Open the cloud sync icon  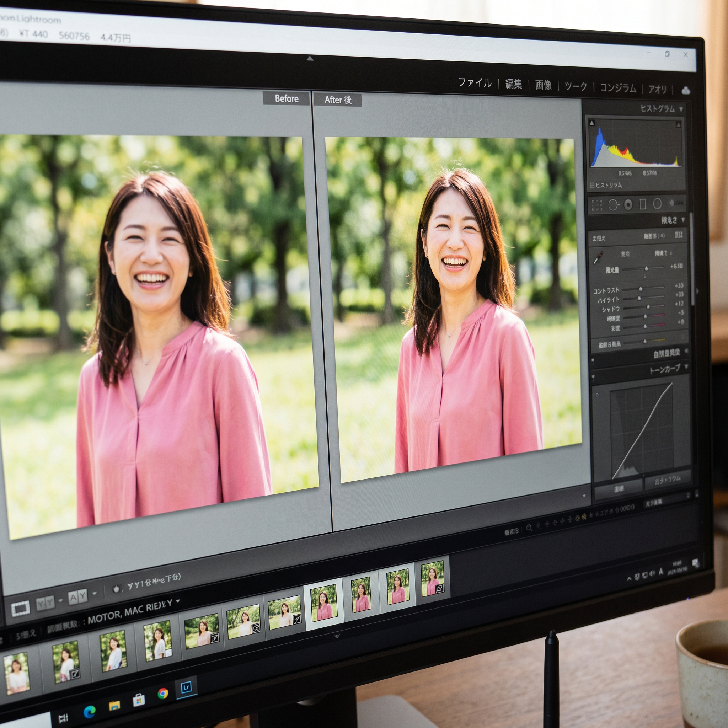click(686, 90)
